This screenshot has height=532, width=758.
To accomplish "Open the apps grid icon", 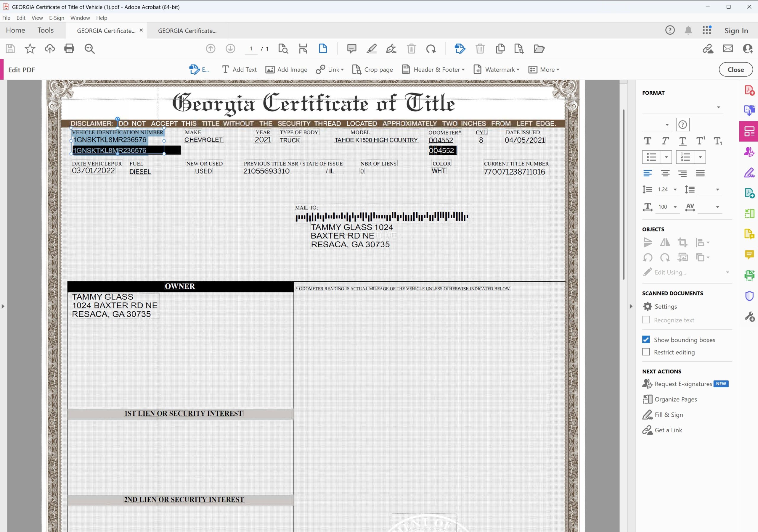I will tap(707, 30).
